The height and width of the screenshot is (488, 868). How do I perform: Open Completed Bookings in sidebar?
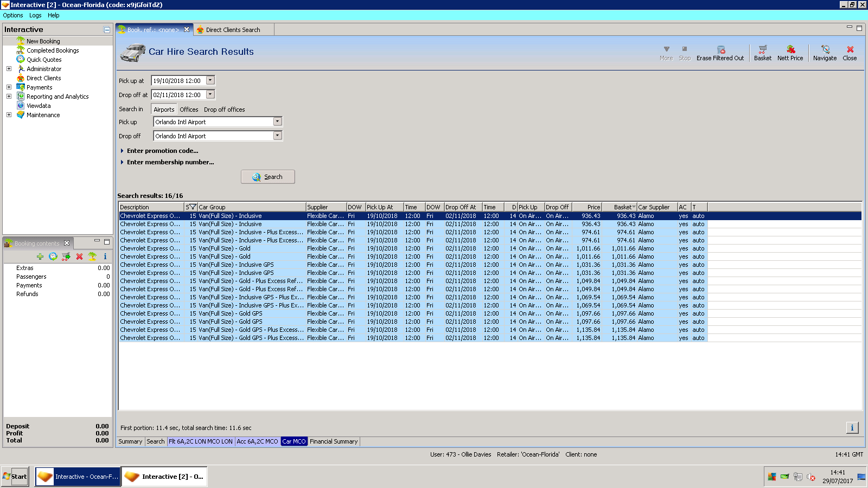coord(53,50)
